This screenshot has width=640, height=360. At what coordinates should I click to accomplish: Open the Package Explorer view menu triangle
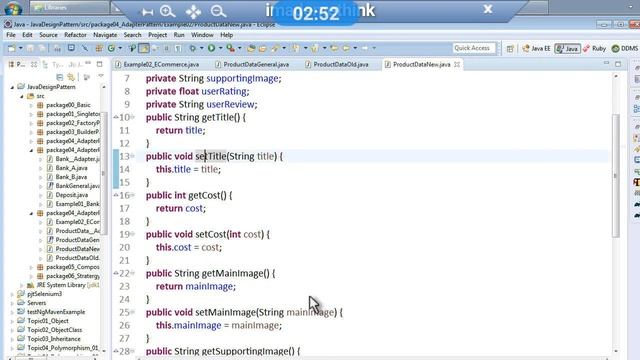(100, 76)
